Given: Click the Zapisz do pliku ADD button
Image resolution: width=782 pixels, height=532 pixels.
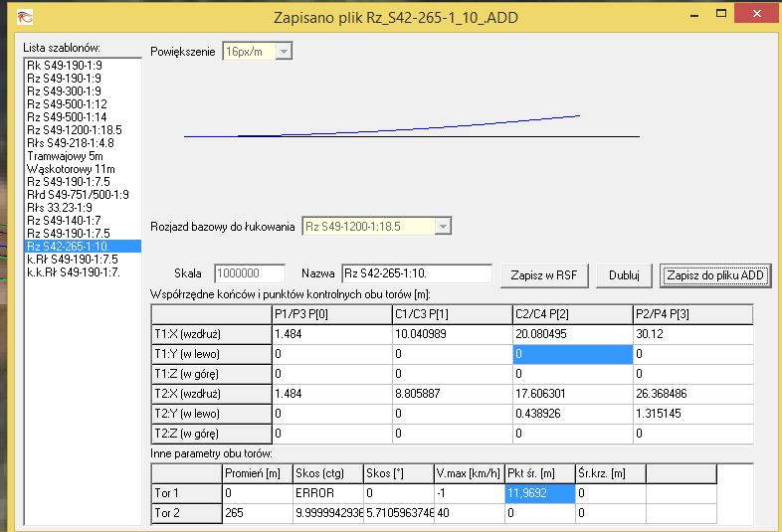Looking at the screenshot, I should click(x=715, y=275).
